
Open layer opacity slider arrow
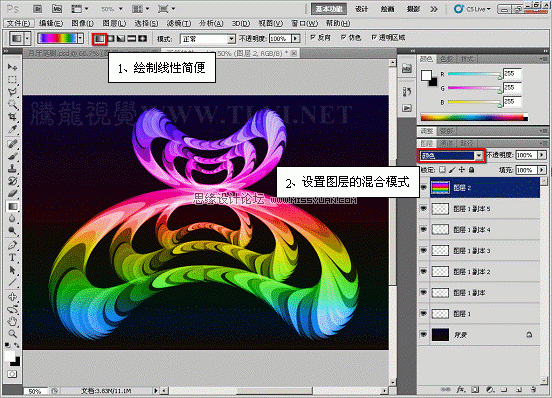coord(542,155)
